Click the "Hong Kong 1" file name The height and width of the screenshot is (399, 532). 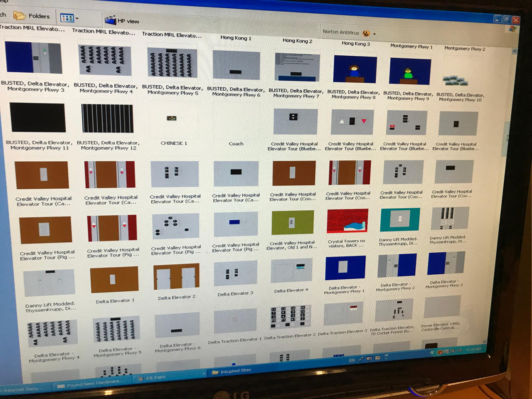(236, 38)
